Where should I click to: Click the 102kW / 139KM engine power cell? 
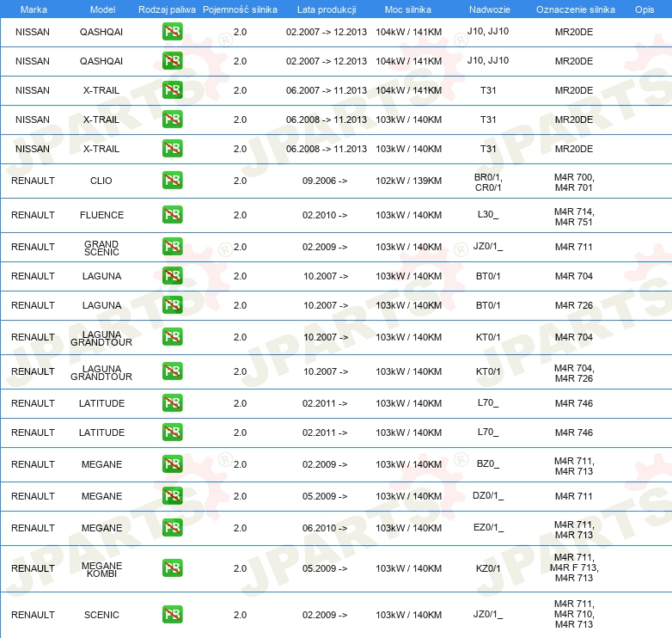click(408, 181)
